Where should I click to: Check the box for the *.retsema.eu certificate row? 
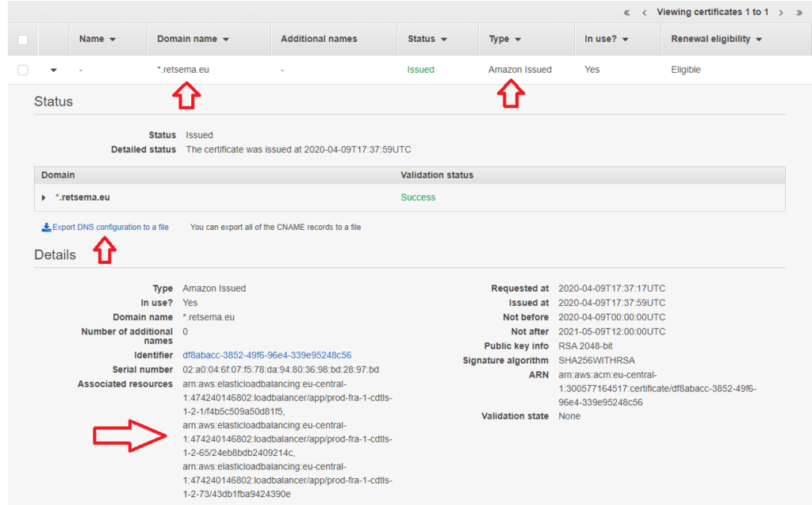(x=22, y=70)
